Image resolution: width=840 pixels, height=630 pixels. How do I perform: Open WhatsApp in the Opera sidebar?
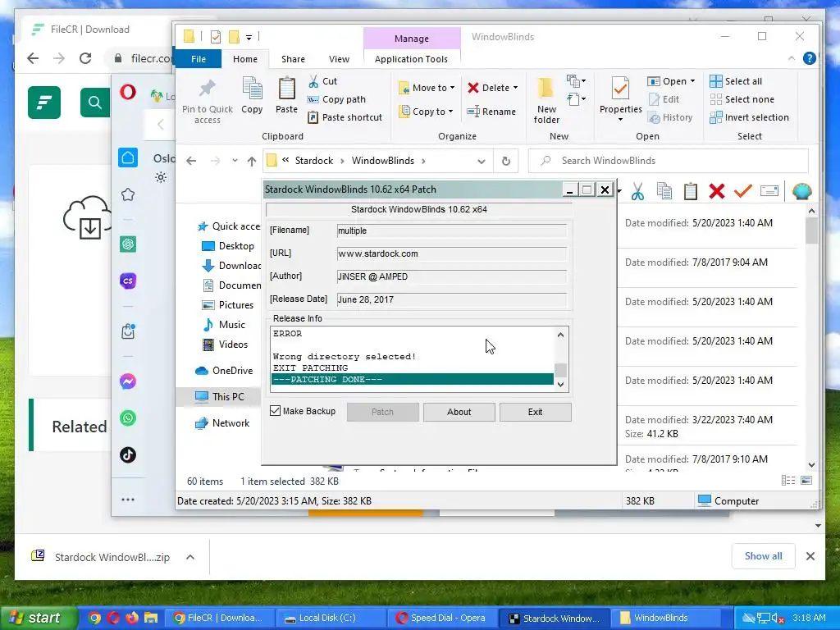(127, 418)
